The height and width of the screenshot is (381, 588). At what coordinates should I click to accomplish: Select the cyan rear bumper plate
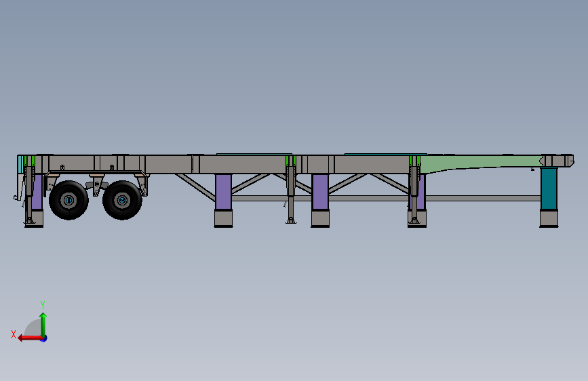[x=20, y=164]
